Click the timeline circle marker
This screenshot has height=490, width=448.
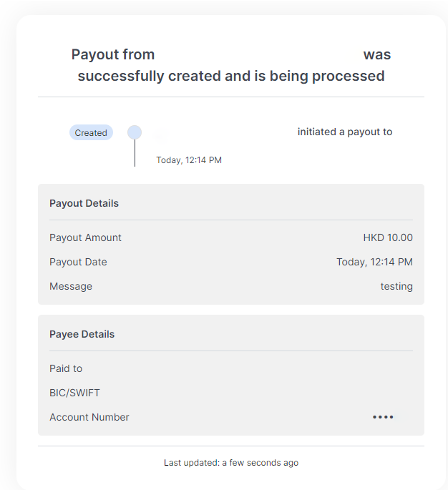(x=135, y=132)
